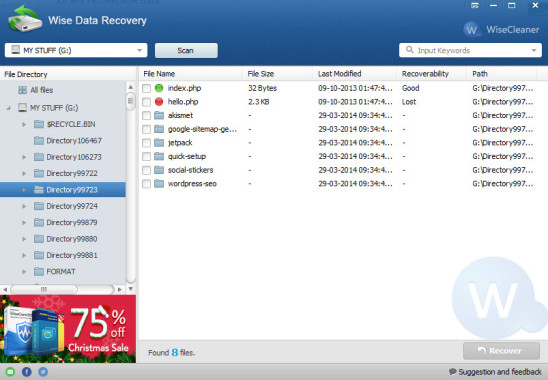Check the hello.php checkbox

pos(146,102)
